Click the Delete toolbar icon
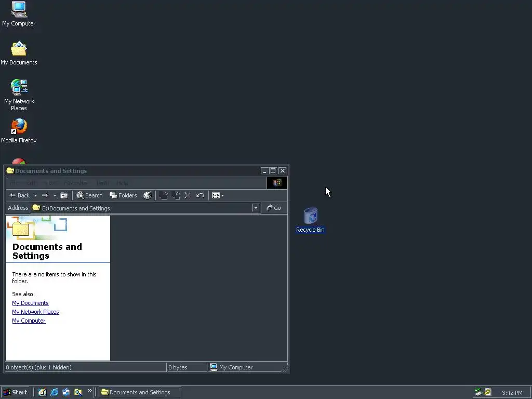 pyautogui.click(x=188, y=195)
